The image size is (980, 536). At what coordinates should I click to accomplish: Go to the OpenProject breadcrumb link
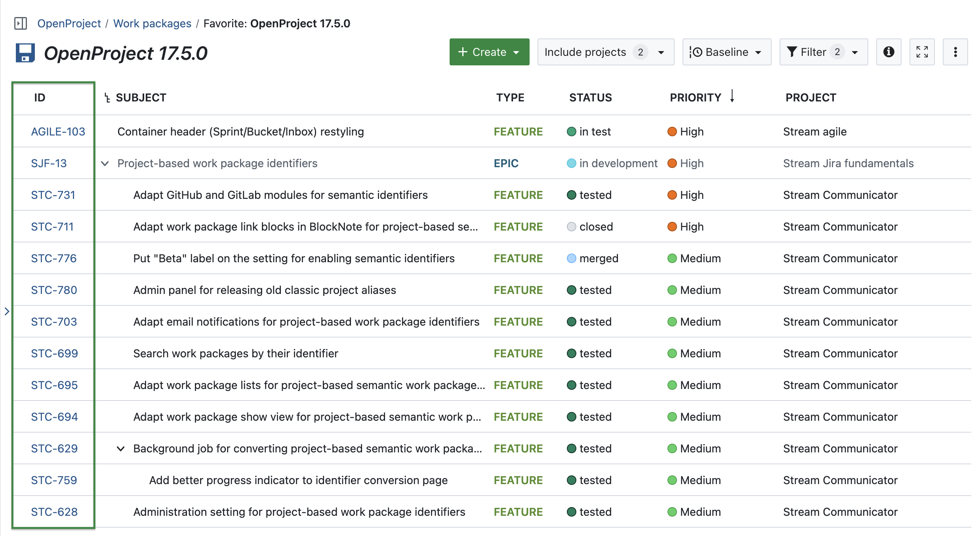click(x=69, y=23)
